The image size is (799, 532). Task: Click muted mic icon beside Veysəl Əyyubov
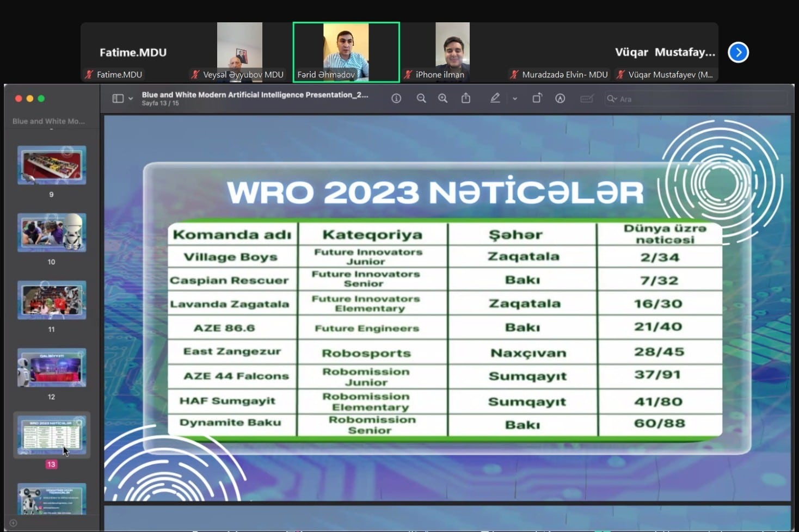pos(195,75)
